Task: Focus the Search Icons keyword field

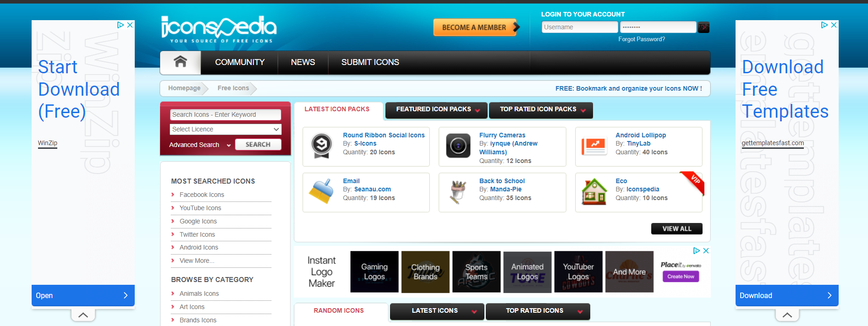Action: tap(225, 114)
